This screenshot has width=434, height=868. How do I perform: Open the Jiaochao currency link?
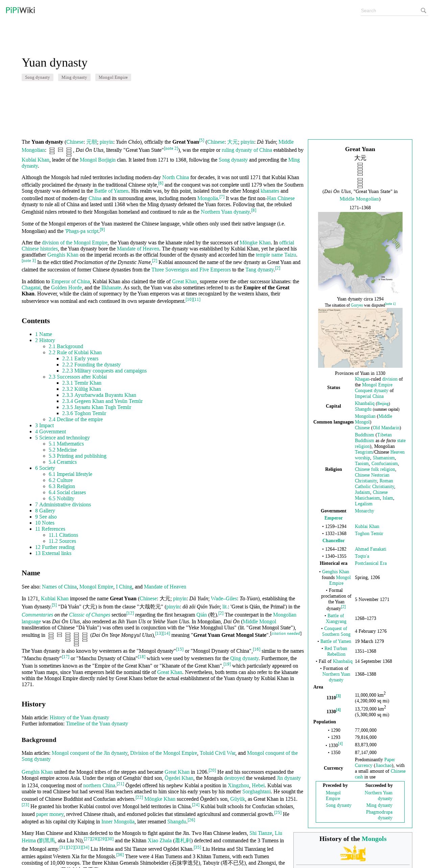[384, 765]
